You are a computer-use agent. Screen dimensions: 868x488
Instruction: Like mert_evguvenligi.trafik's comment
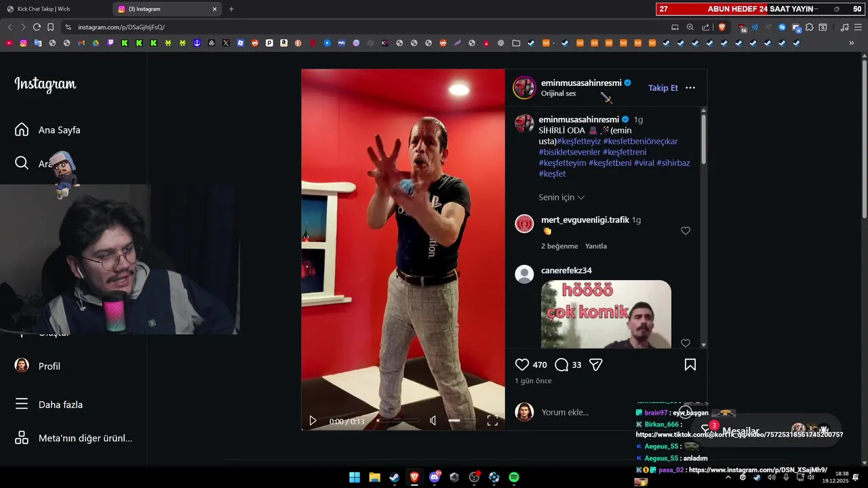[686, 231]
